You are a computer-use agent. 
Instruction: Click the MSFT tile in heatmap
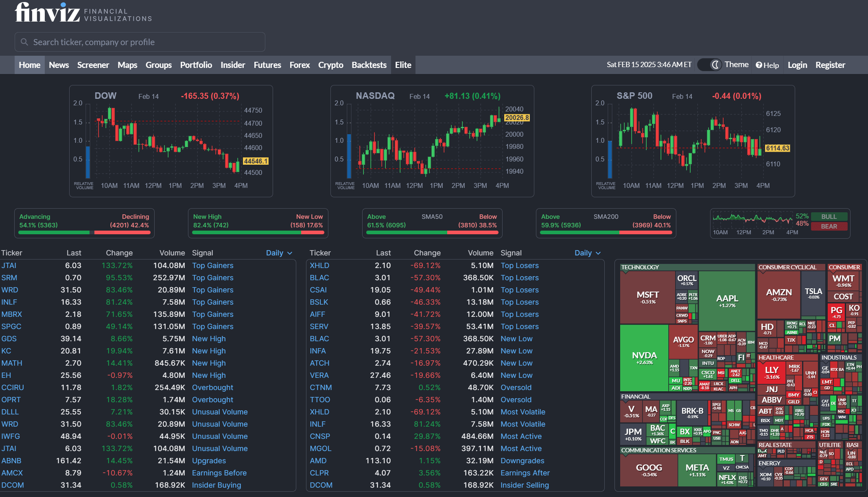647,297
